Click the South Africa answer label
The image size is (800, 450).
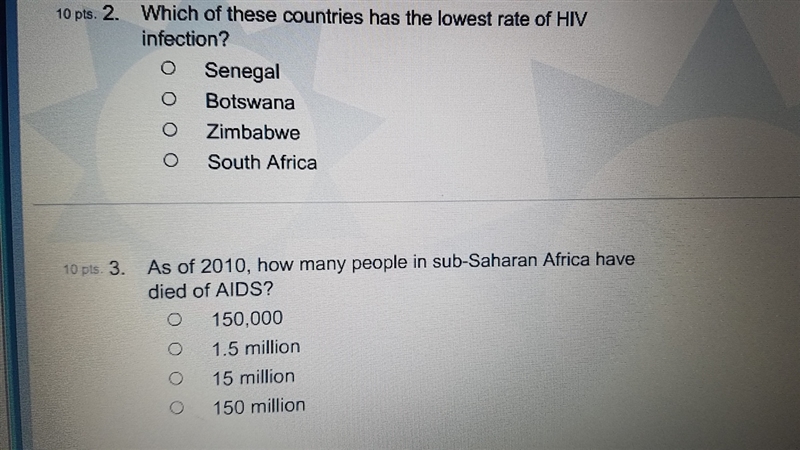tap(262, 162)
